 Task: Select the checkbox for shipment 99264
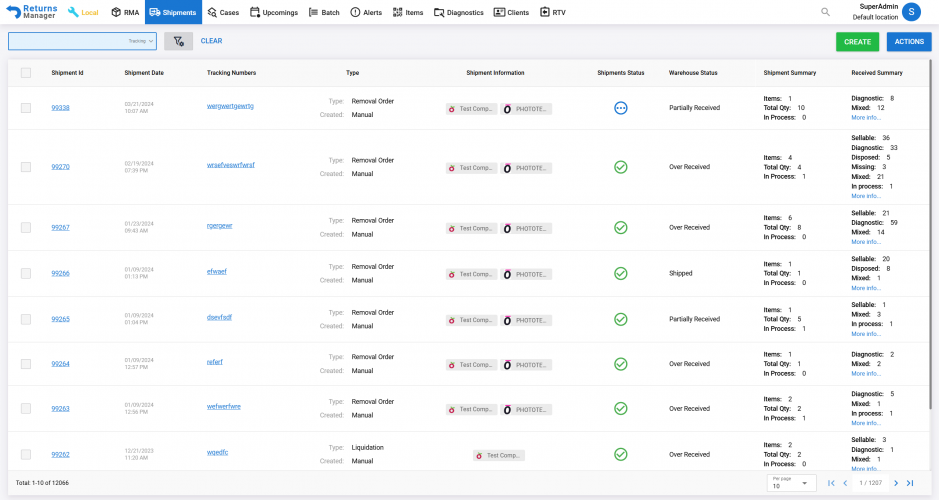point(26,364)
